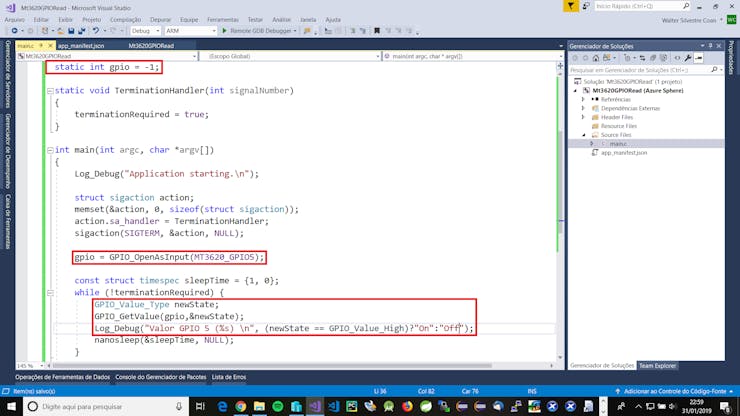Open the Gerenciador de Servidores side panel

8,74
